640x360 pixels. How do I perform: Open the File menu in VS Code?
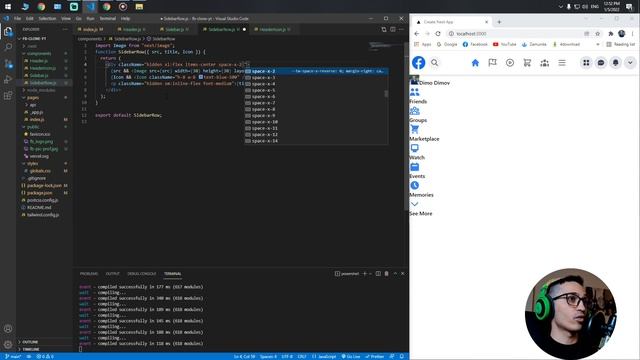click(x=18, y=18)
